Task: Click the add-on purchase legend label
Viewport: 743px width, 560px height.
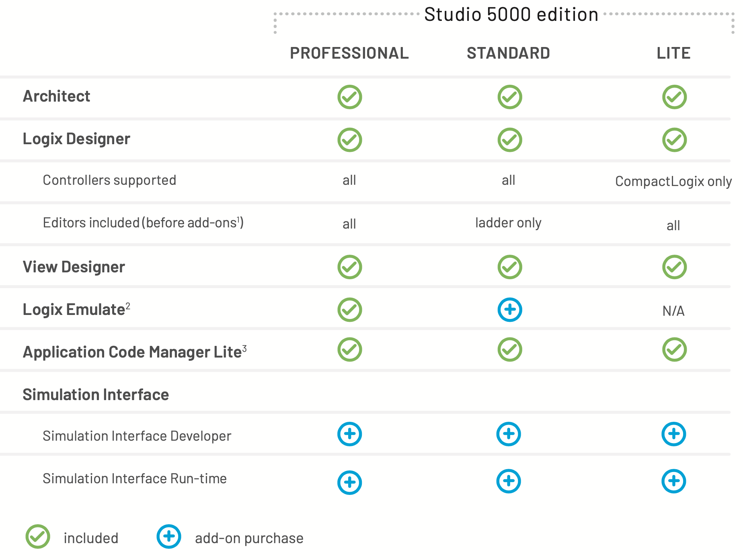Action: (249, 537)
